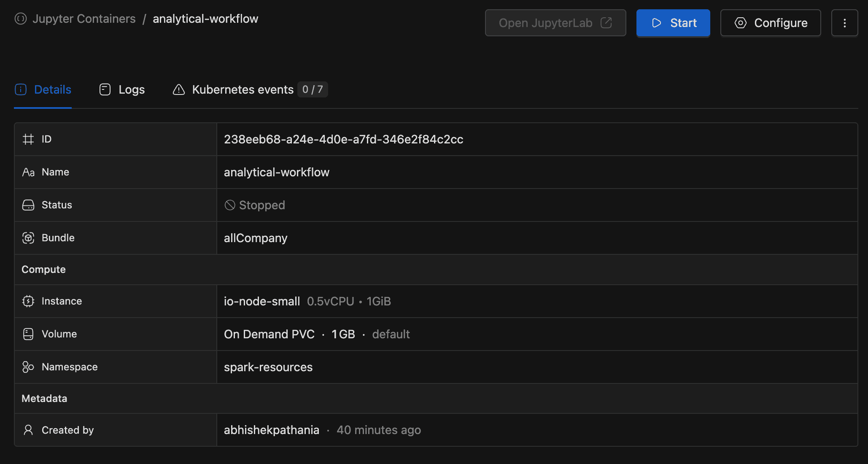868x464 pixels.
Task: Click the Open JupyterLab button
Action: tap(555, 23)
